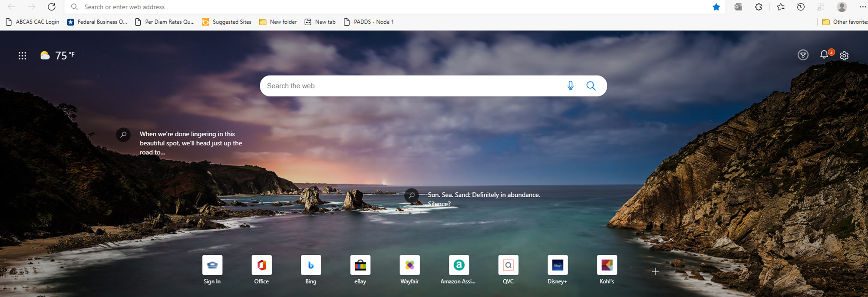Go back using the back arrow

click(12, 7)
